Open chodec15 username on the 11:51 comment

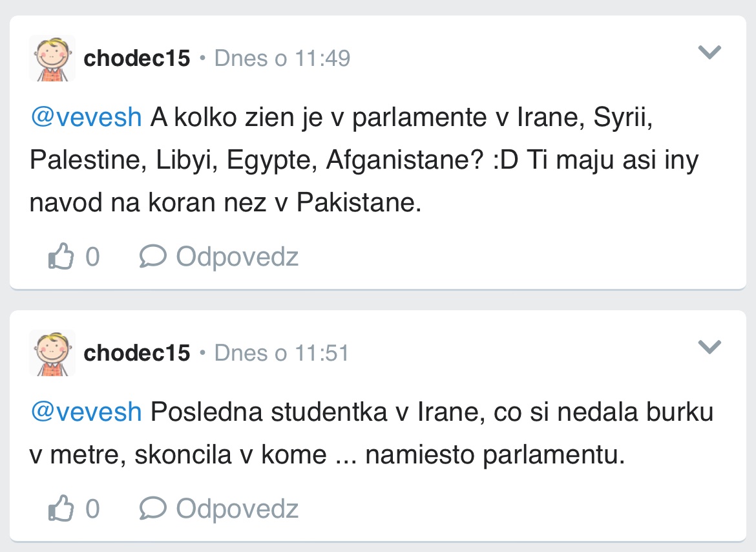[137, 353]
